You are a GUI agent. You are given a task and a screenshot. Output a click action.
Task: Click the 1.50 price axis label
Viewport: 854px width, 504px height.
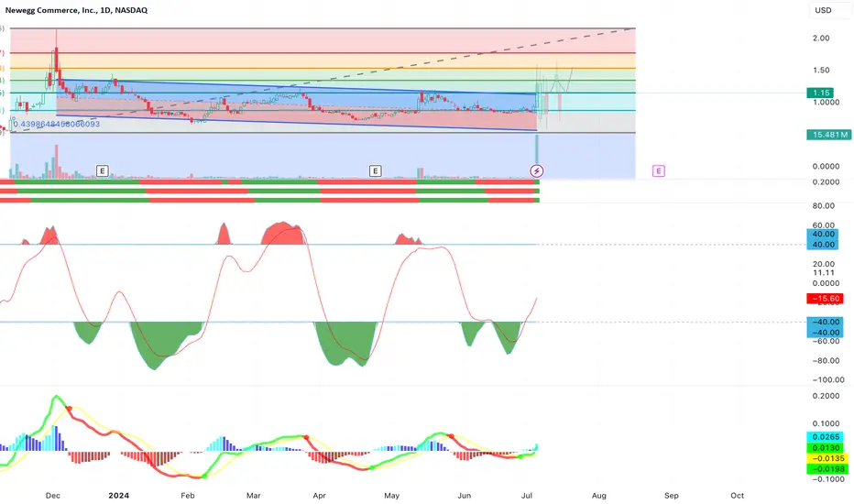(821, 71)
